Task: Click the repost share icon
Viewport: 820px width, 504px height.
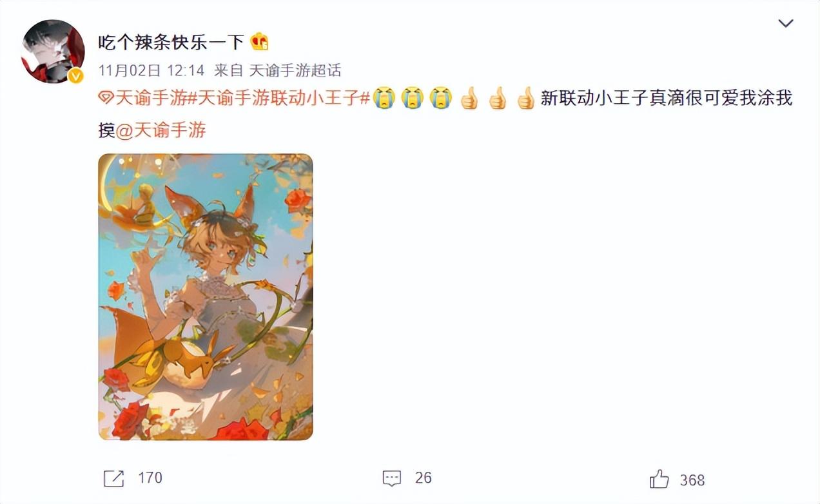Action: [113, 478]
